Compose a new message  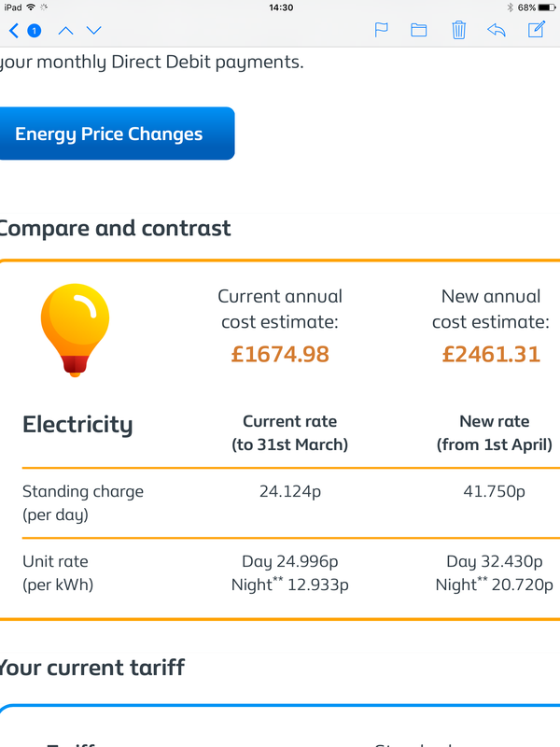(x=537, y=30)
